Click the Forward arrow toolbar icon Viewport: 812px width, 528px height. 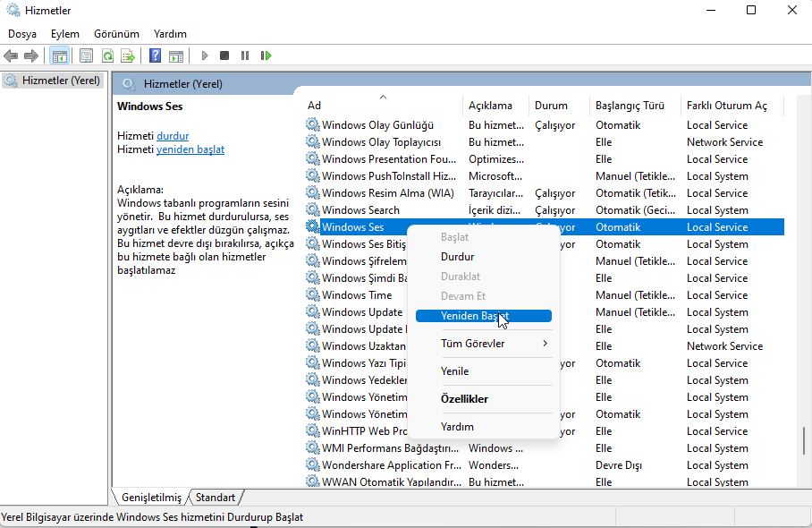click(x=31, y=55)
